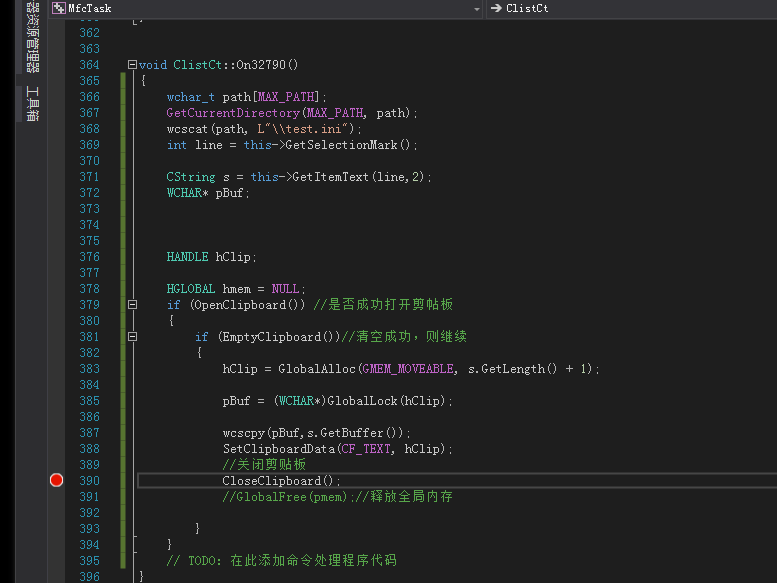Click the MfcTask project icon

coord(59,8)
